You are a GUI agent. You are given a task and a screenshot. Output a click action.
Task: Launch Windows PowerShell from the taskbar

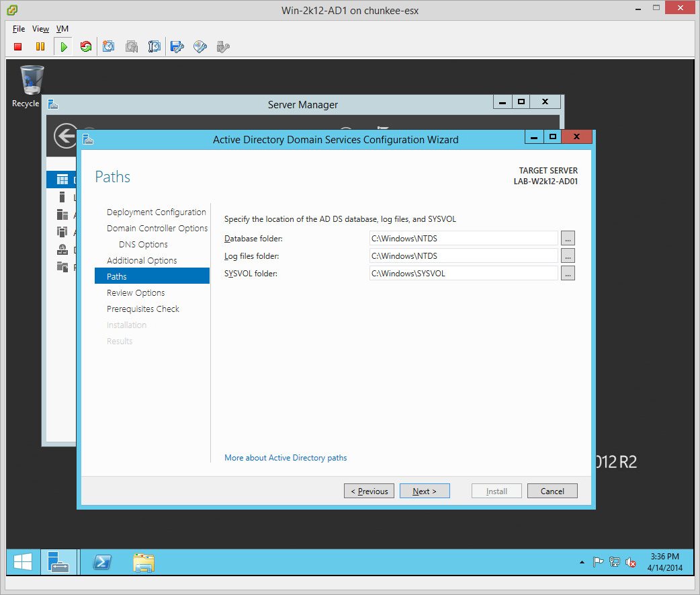(x=101, y=563)
